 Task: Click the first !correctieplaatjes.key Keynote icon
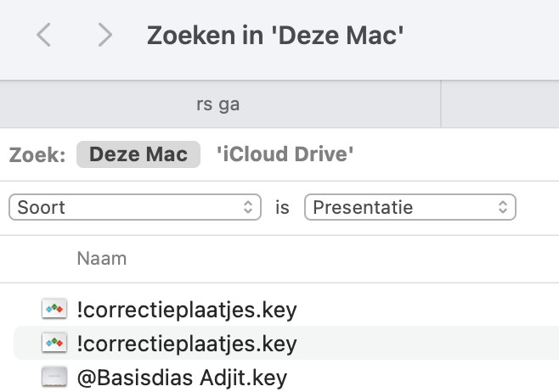click(54, 309)
